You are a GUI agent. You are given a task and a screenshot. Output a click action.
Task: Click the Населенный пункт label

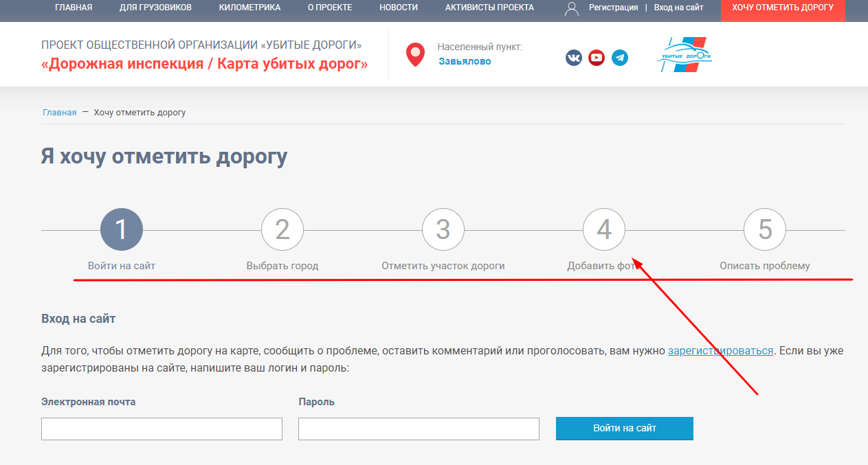(480, 47)
